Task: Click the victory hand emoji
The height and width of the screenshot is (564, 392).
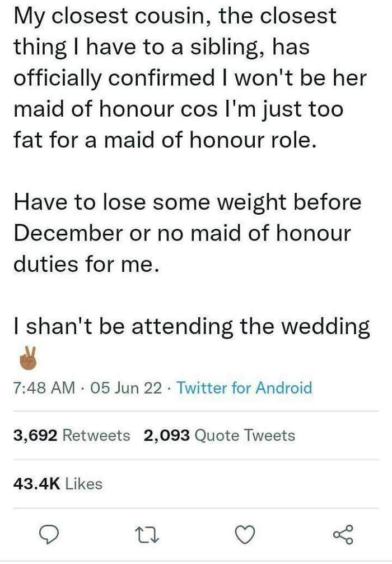Action: pos(27,358)
